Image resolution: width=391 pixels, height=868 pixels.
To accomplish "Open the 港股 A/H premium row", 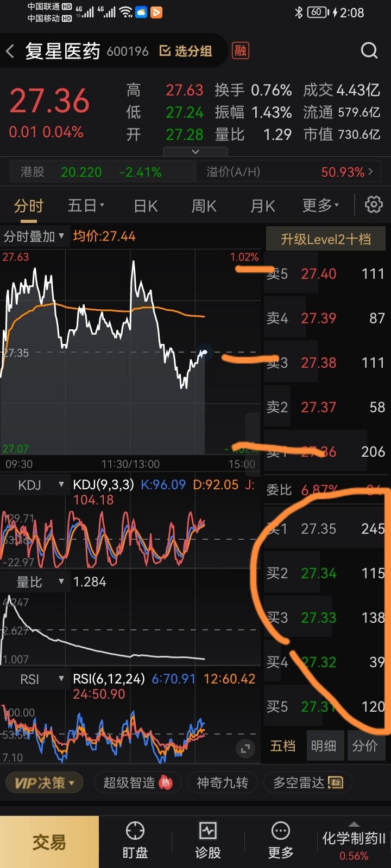I will pos(195,172).
